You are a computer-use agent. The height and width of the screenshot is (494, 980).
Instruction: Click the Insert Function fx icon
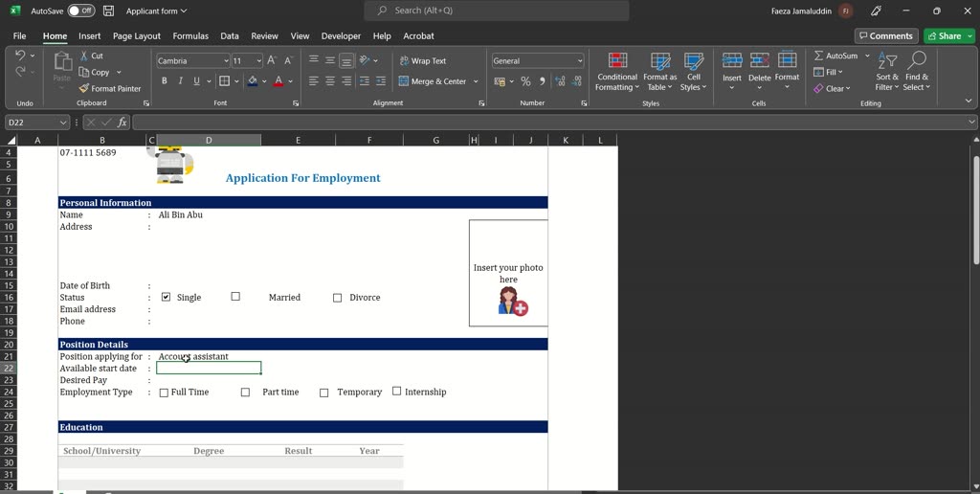coord(122,123)
